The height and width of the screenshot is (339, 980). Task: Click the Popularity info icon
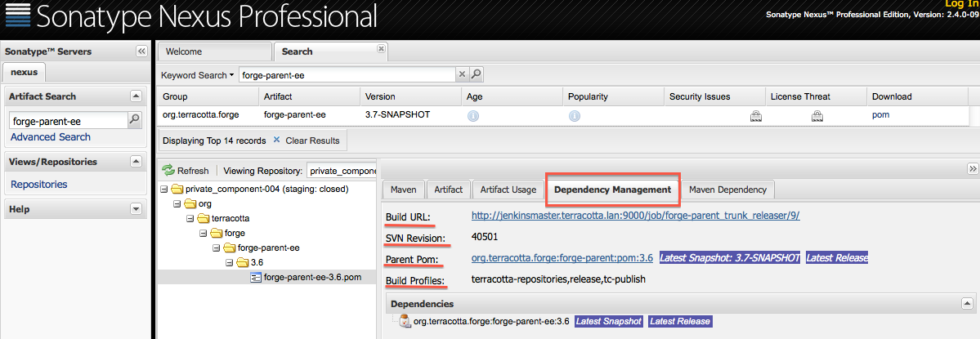point(575,115)
